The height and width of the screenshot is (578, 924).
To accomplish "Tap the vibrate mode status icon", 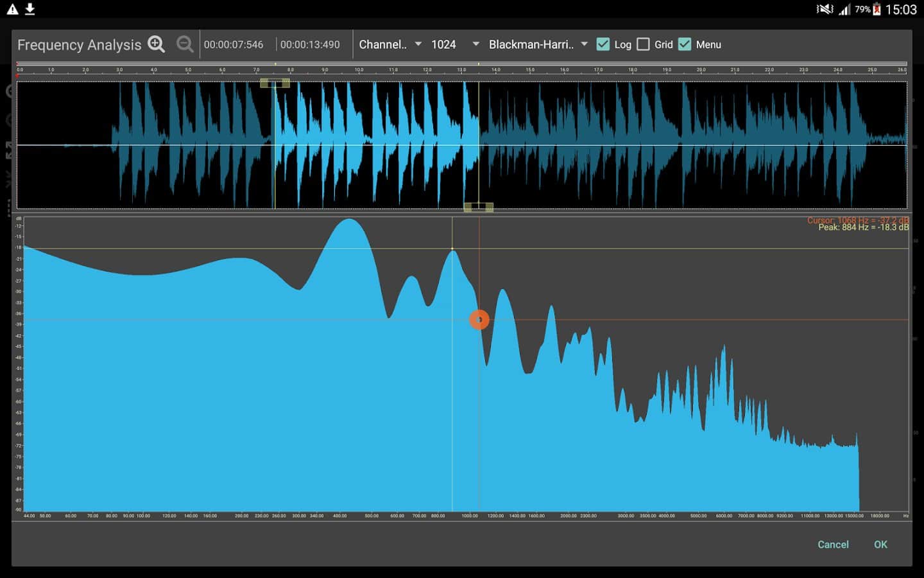I will tap(825, 9).
